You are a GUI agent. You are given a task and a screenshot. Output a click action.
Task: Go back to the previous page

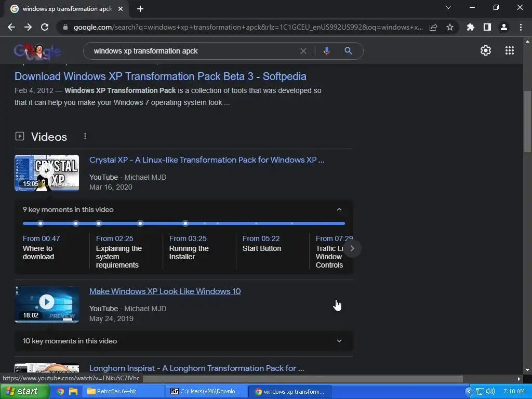(x=11, y=27)
